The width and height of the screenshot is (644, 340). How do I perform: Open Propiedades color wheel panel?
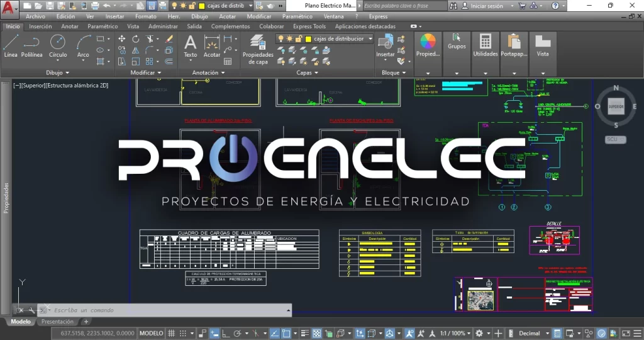428,45
